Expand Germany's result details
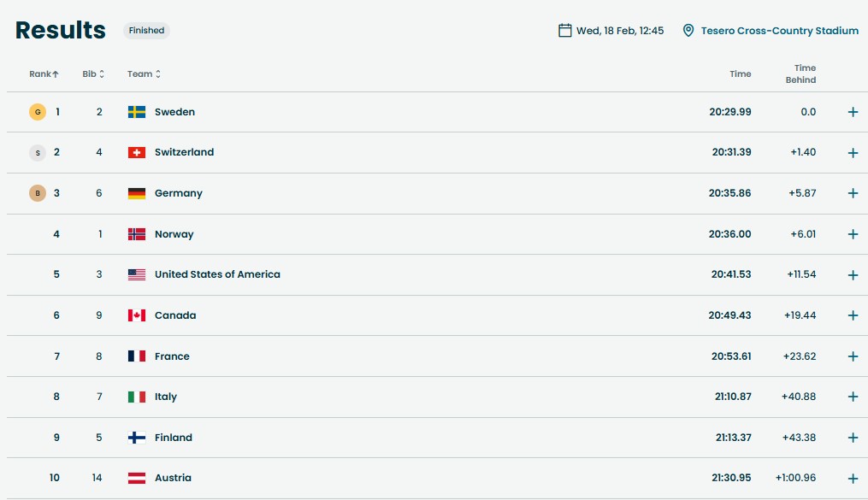The image size is (868, 500). (853, 193)
